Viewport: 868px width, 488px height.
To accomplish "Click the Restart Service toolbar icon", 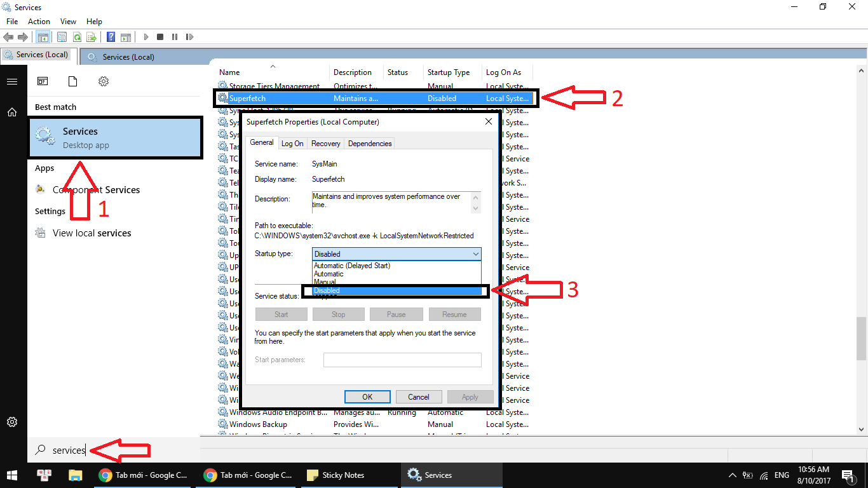I will point(189,37).
